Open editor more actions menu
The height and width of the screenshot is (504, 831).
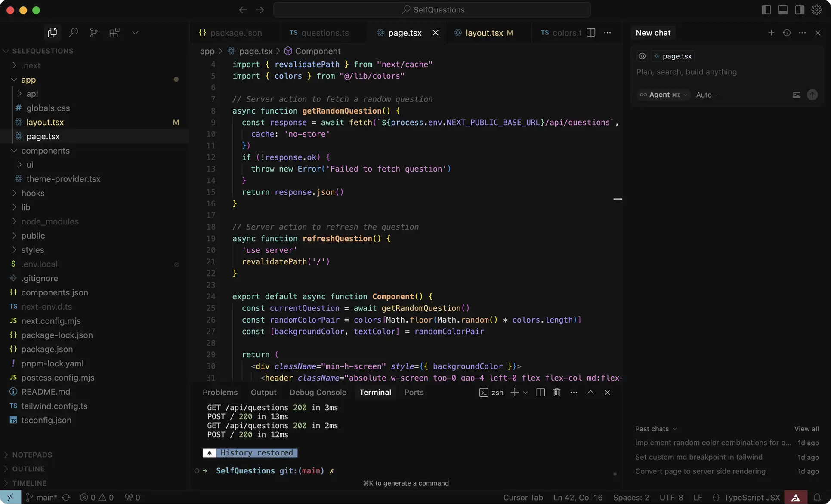607,33
